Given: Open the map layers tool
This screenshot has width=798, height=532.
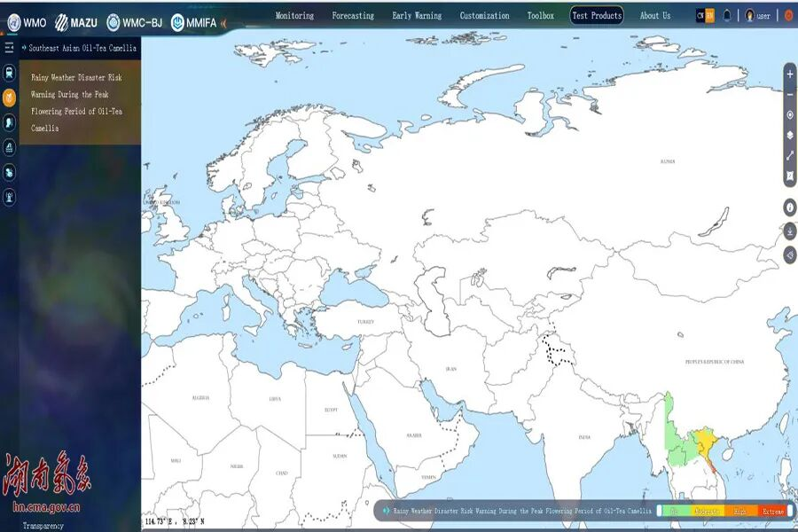Looking at the screenshot, I should click(x=789, y=136).
